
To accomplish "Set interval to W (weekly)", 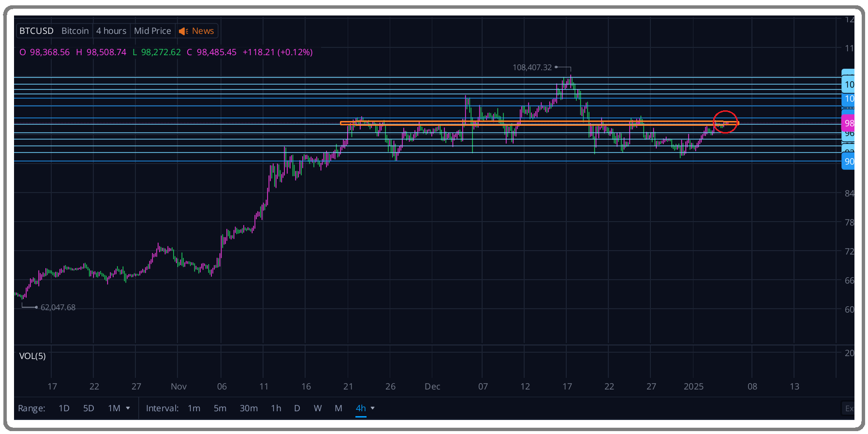I will click(318, 408).
